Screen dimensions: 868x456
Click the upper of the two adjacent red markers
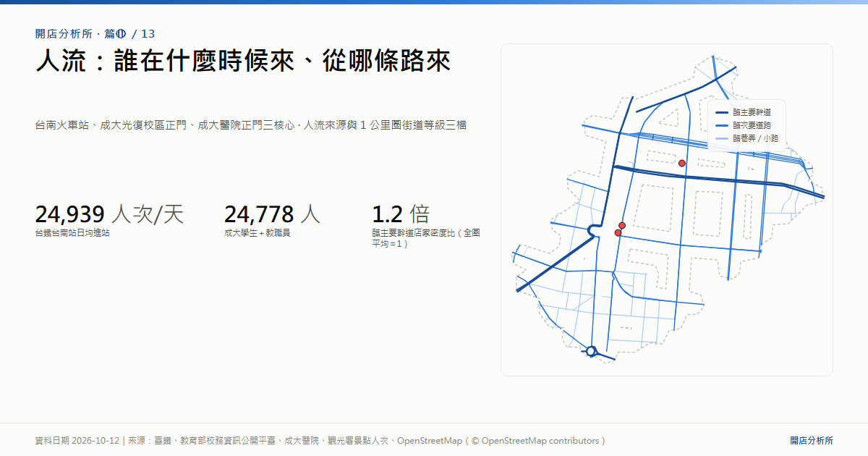622,226
